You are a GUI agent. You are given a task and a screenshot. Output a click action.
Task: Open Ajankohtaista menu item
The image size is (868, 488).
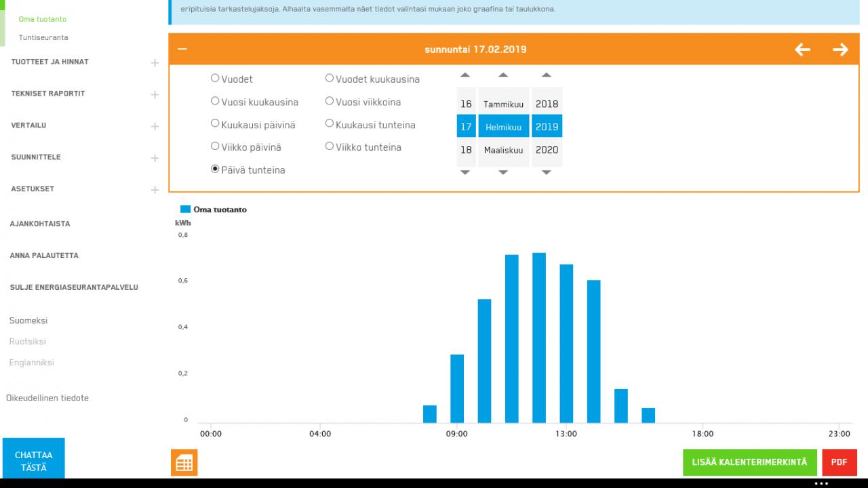pyautogui.click(x=40, y=224)
